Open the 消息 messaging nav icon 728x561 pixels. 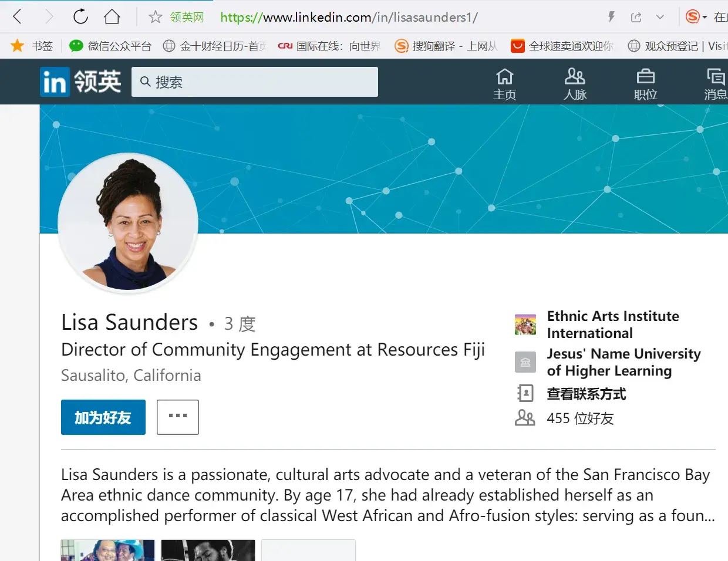coord(715,84)
